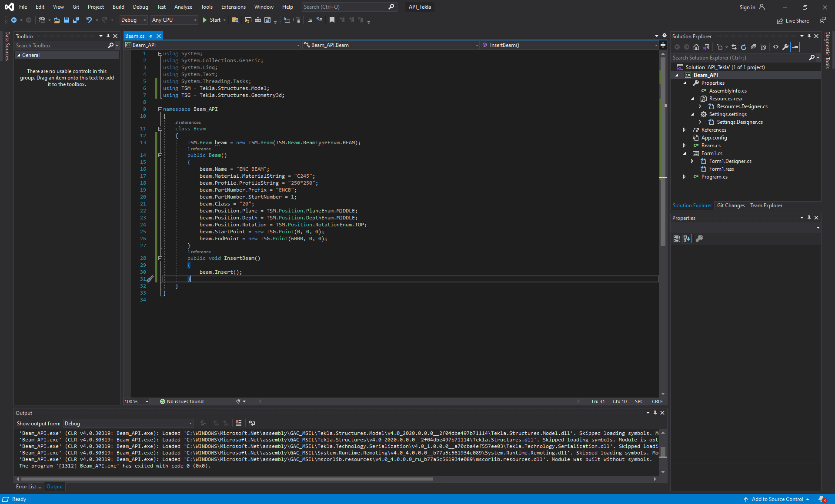The height and width of the screenshot is (504, 835).
Task: Click the Save All toolbar icon
Action: [x=76, y=20]
